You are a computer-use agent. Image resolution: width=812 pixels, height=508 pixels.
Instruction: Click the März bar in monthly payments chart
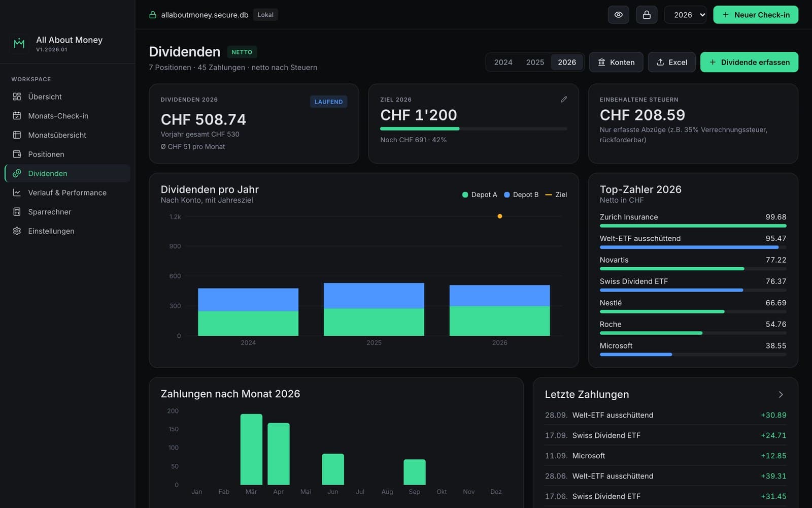pos(251,450)
